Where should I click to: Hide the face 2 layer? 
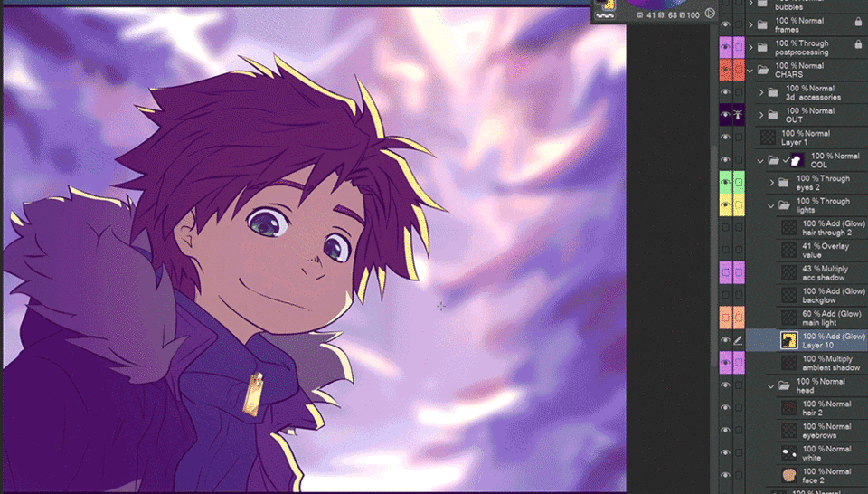(x=725, y=476)
